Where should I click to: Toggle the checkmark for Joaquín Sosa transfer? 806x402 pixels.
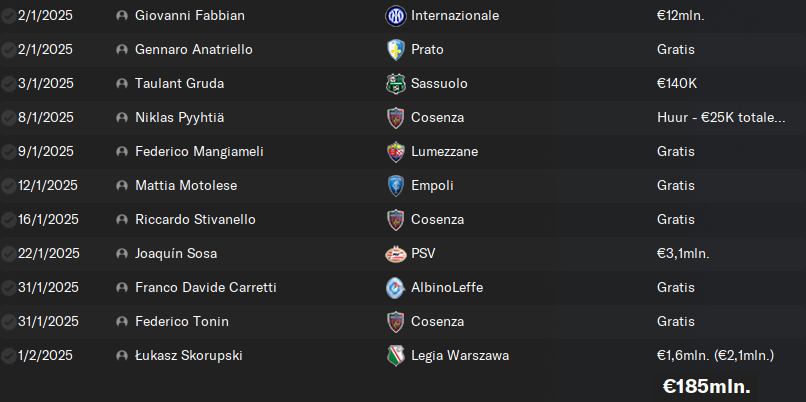point(8,254)
